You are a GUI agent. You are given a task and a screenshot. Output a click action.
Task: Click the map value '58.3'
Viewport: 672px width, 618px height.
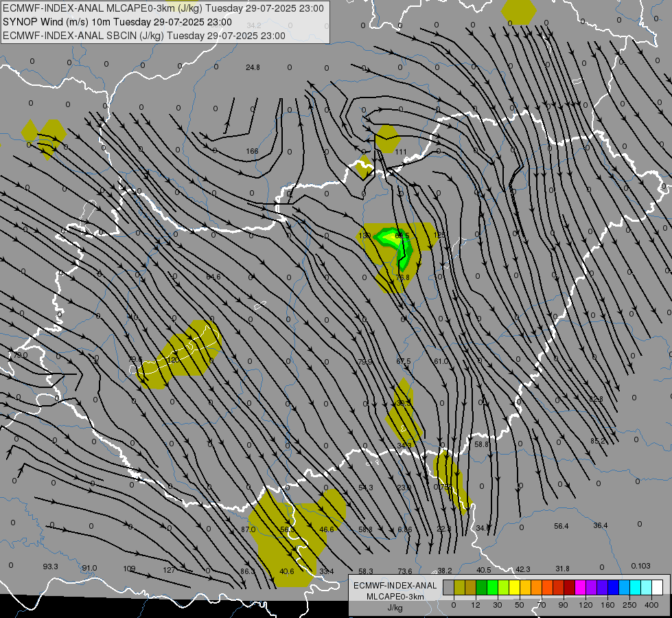coord(366,571)
